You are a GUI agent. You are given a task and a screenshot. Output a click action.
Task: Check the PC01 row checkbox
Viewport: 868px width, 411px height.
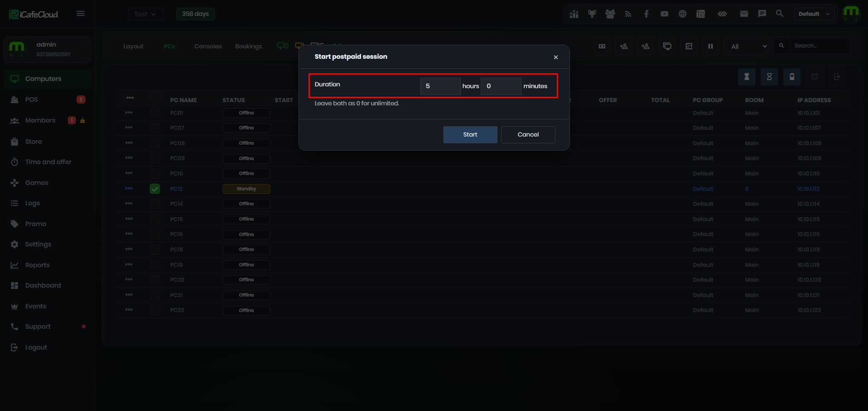coord(155,113)
